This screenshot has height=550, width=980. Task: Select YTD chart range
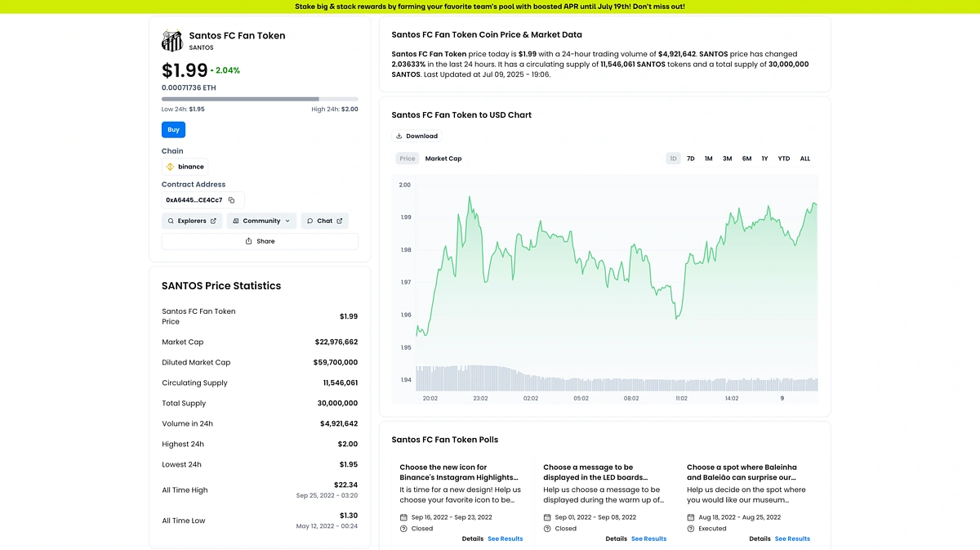[x=783, y=159]
